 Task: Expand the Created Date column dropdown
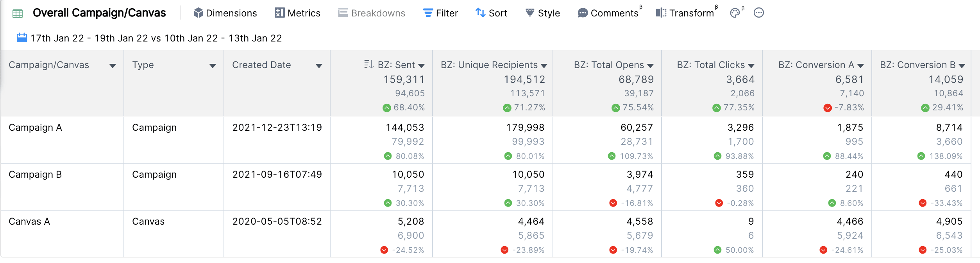tap(319, 66)
